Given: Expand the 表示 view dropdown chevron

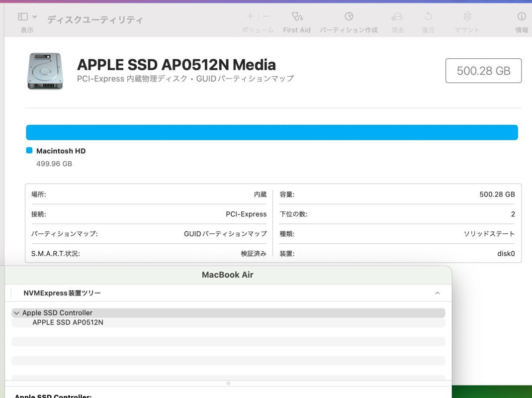Looking at the screenshot, I should (x=35, y=16).
